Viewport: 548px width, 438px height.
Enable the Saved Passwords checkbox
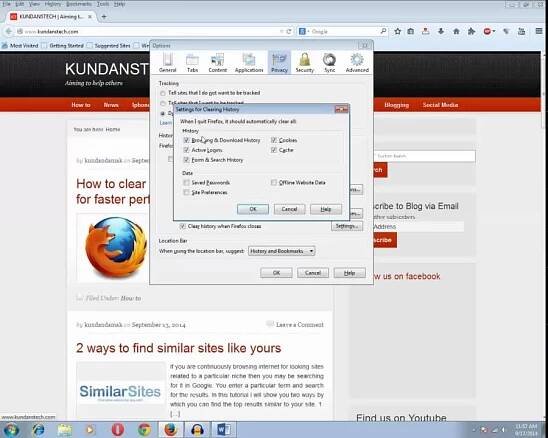(x=187, y=182)
